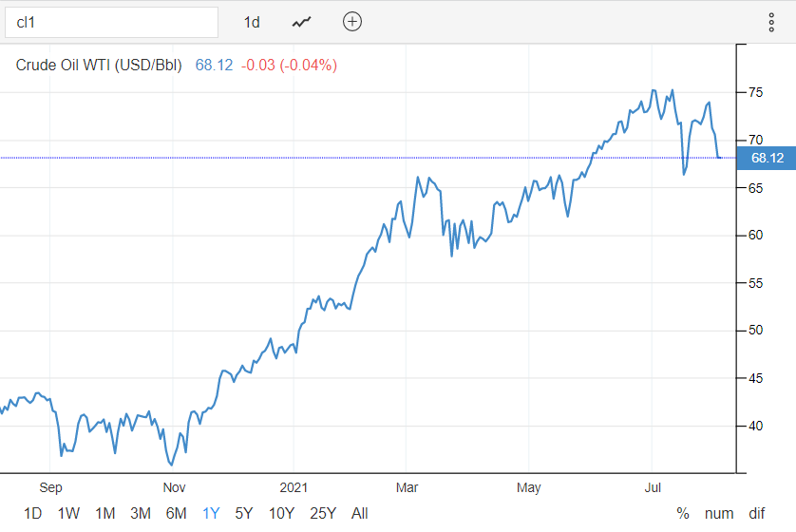Select the 6M time range
This screenshot has height=532, width=796.
176,513
